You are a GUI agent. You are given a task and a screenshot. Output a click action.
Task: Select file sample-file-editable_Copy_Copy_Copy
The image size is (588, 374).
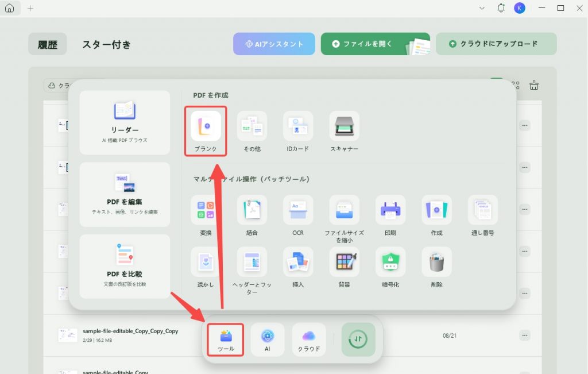click(292, 335)
